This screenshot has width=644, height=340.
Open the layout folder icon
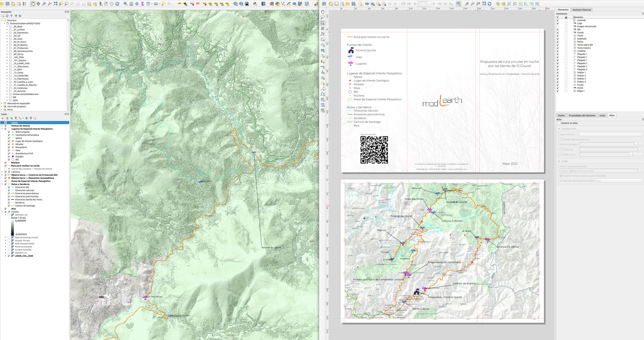pyautogui.click(x=348, y=4)
